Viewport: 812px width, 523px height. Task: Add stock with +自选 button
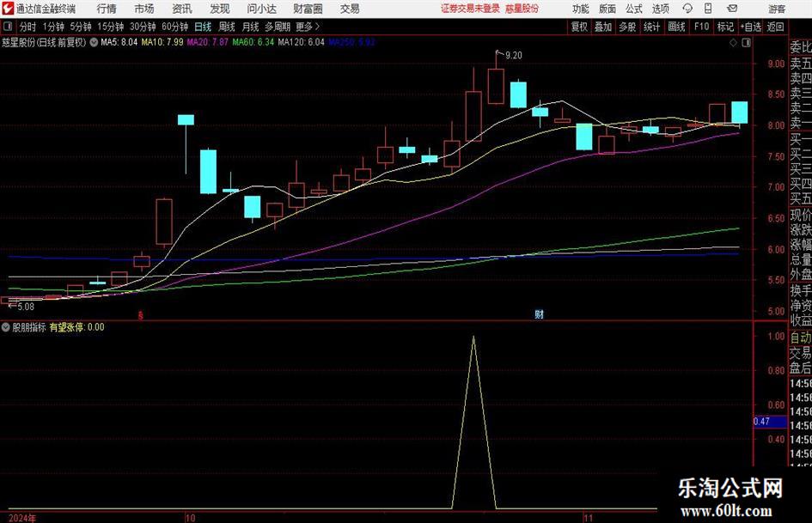[x=750, y=27]
